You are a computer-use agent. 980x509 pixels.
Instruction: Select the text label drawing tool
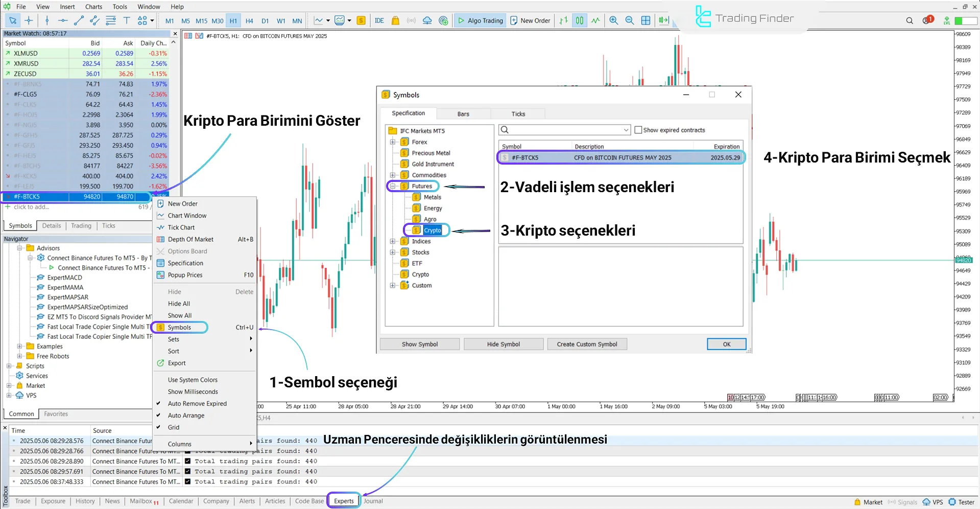(x=127, y=20)
